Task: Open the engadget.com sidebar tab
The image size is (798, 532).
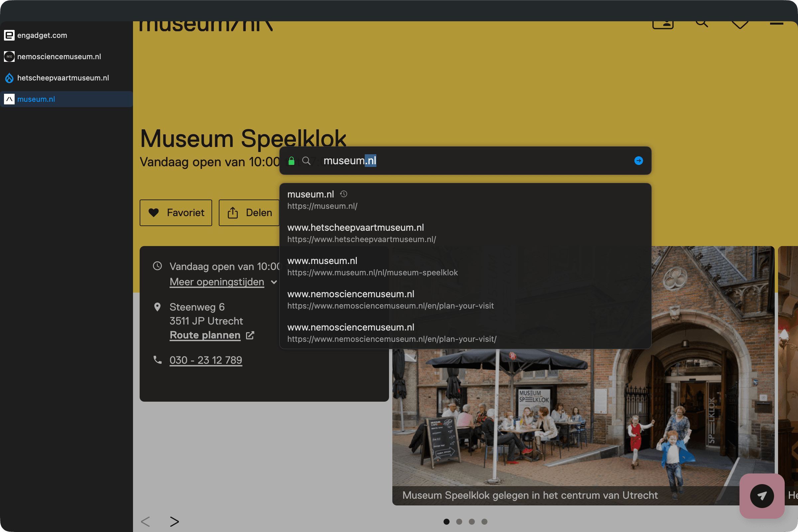Action: 66,35
